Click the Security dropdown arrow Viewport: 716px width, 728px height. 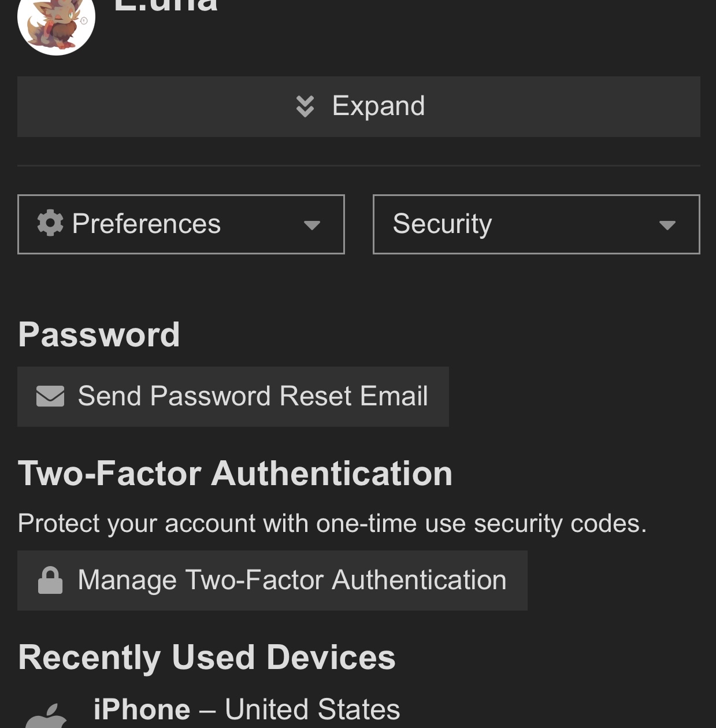[x=667, y=225]
